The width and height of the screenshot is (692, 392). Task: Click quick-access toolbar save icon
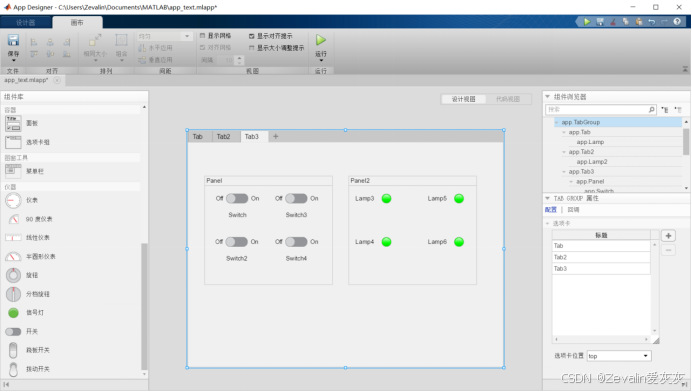(x=600, y=22)
